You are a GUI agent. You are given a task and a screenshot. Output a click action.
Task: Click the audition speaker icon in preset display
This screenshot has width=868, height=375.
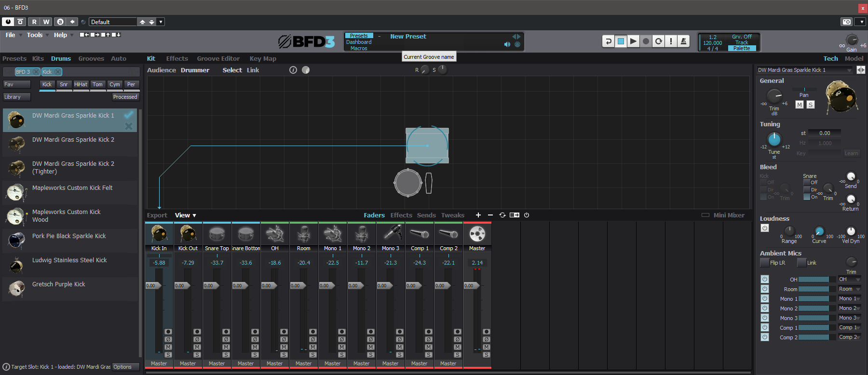click(x=507, y=44)
